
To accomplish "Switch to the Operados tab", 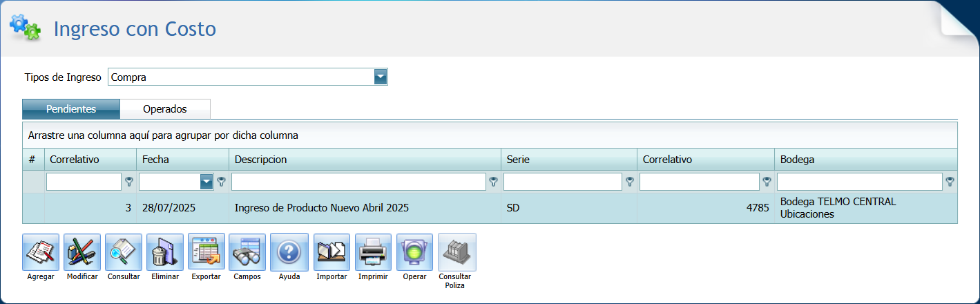I will point(165,109).
